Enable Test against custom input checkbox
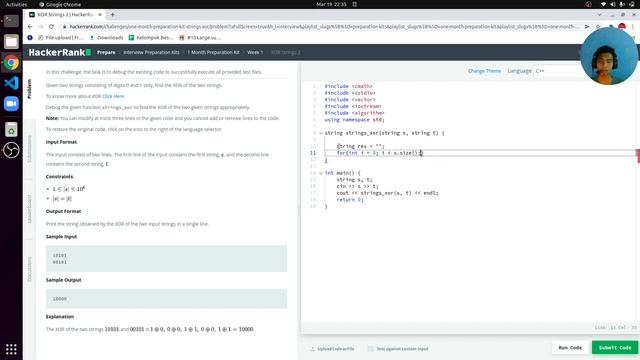The height and width of the screenshot is (360, 640). 371,349
